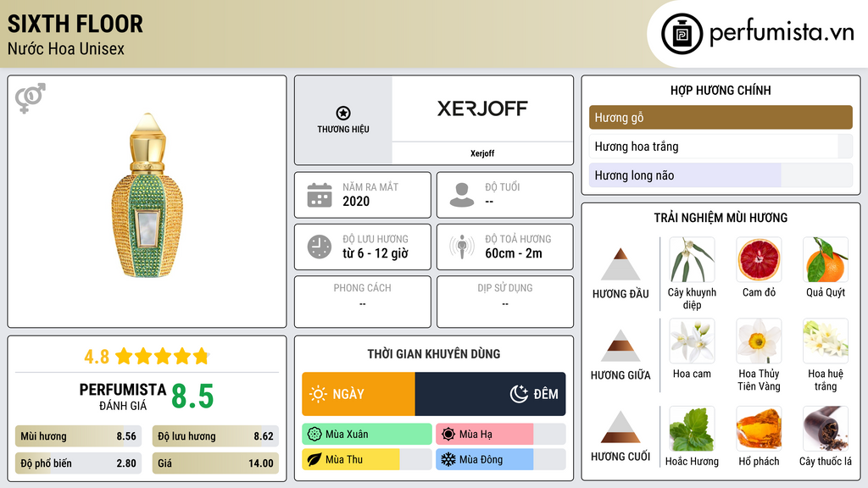Click the clock icon for Độ lưu hương

(319, 247)
